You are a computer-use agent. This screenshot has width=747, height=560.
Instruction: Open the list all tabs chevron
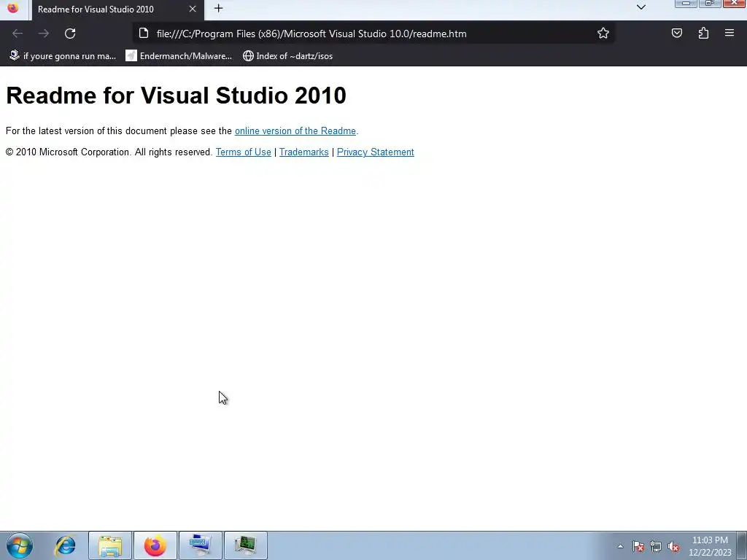click(641, 7)
